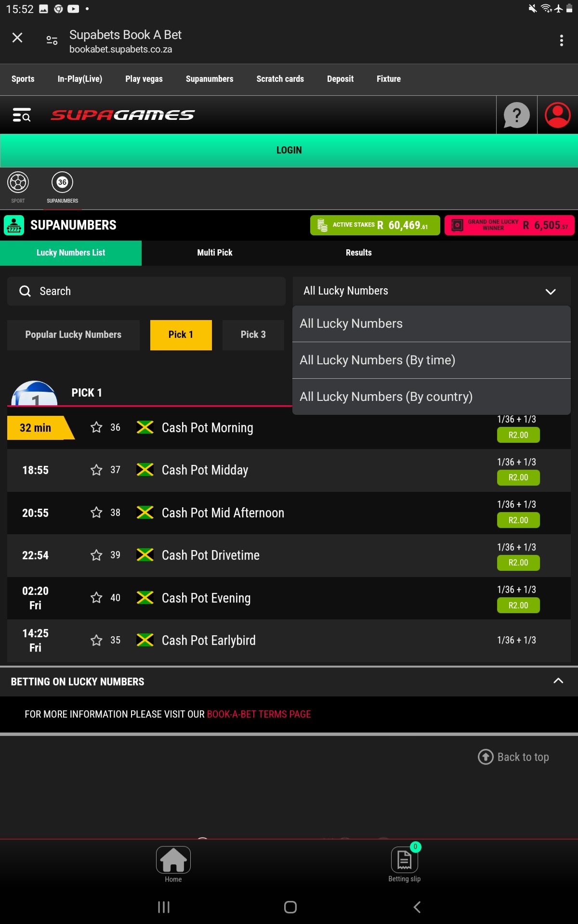Switch to Multi Pick tab
Image resolution: width=578 pixels, height=924 pixels.
(x=215, y=253)
